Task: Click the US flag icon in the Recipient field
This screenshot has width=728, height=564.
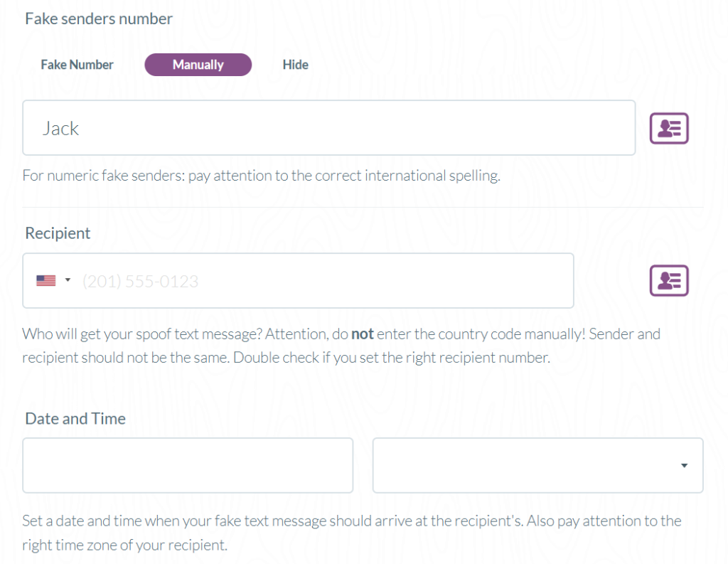Action: 46,281
